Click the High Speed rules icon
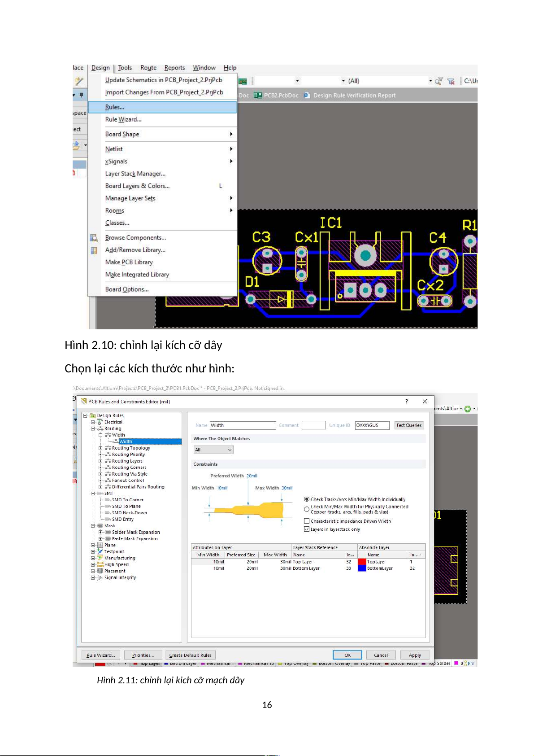This screenshot has height=756, width=534. [x=100, y=565]
